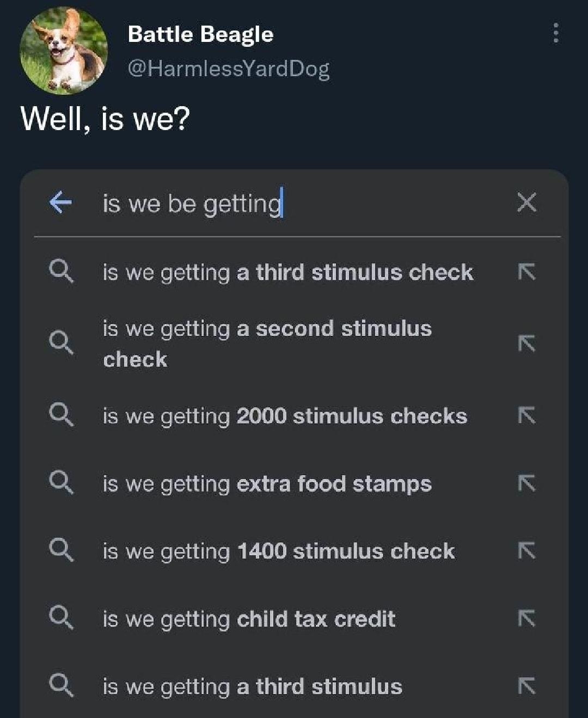
Task: Click the @HarmlessYardDog handle
Action: tap(228, 68)
